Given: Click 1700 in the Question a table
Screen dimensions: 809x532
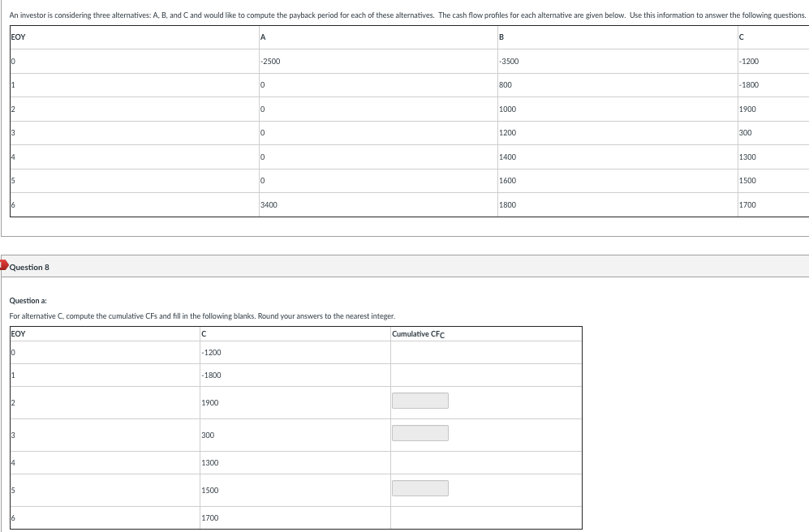Looking at the screenshot, I should [210, 518].
